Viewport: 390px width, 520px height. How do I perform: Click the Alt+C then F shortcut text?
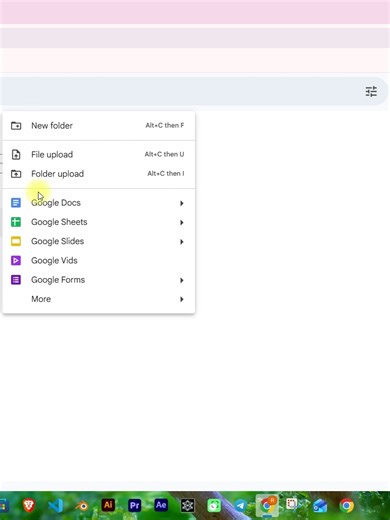point(165,126)
